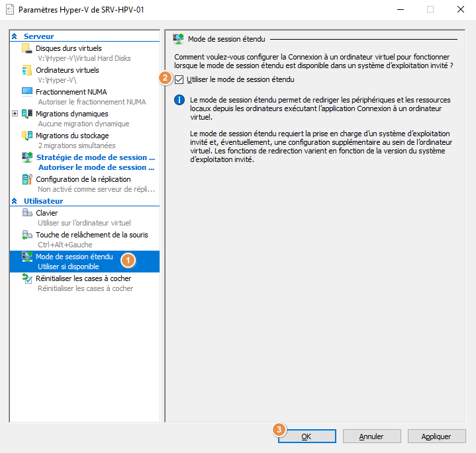Click the Appliquer button
Screen dimensions: 476x453
click(436, 436)
